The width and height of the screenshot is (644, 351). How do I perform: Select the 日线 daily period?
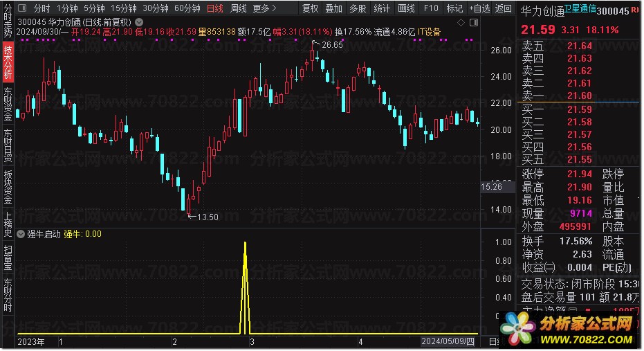pyautogui.click(x=215, y=8)
